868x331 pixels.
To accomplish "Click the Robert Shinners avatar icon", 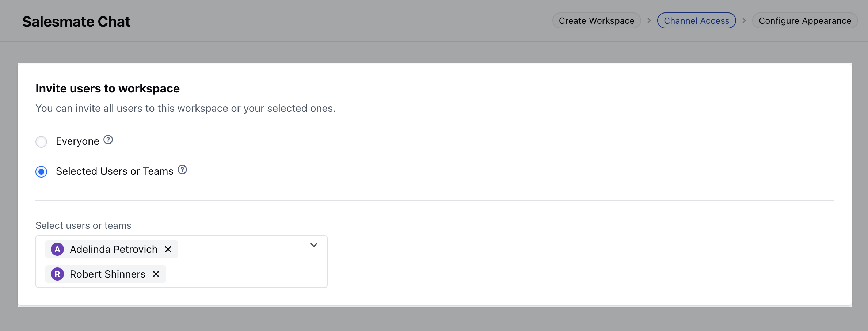I will [57, 274].
